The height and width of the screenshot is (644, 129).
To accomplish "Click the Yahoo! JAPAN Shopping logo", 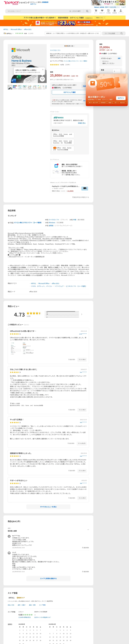I will point(17,3).
